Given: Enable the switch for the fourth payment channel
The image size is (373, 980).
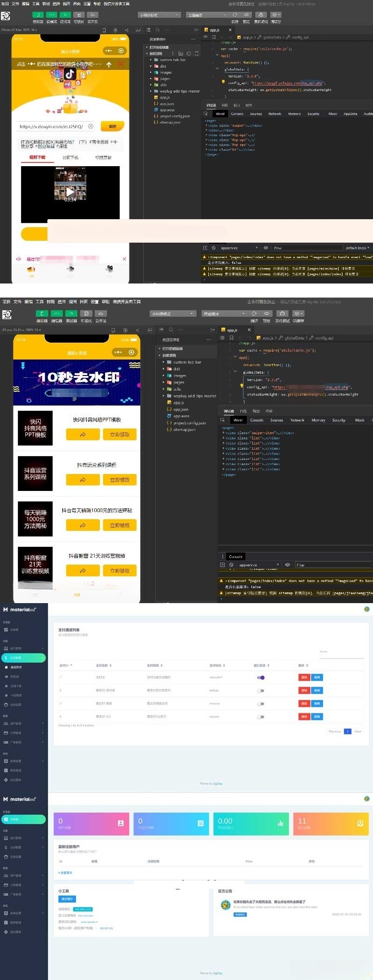Looking at the screenshot, I should (x=260, y=717).
